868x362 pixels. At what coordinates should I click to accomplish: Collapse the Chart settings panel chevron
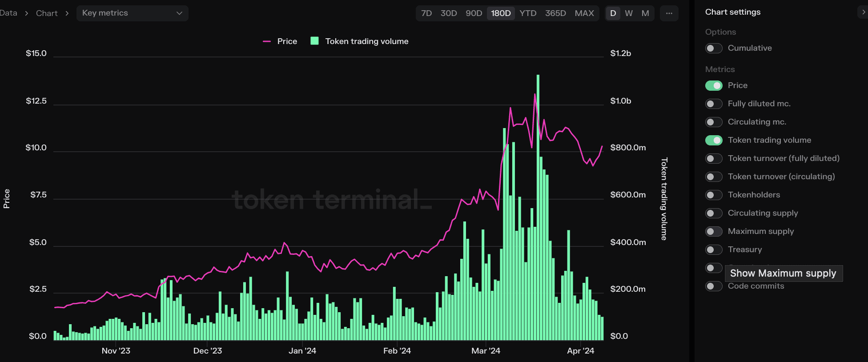[863, 12]
